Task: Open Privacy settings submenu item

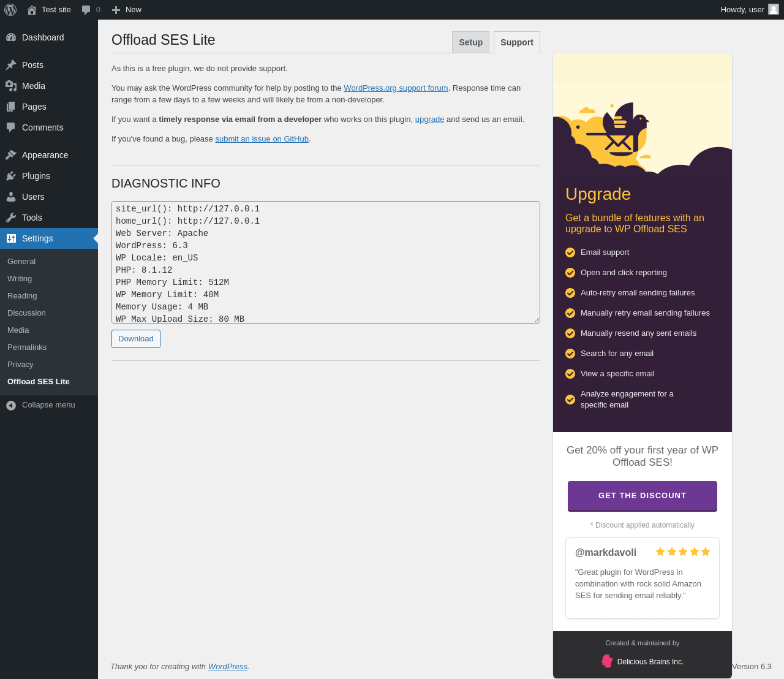Action: tap(20, 364)
